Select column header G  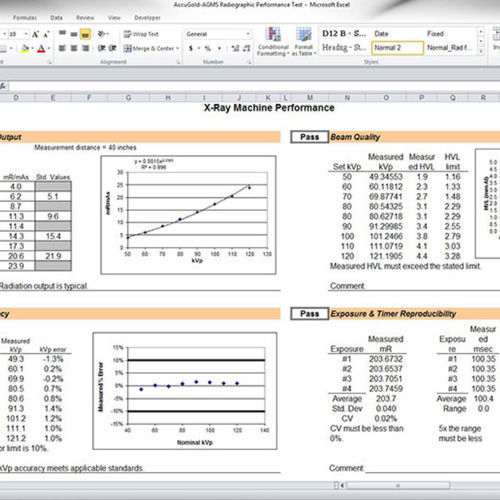click(x=128, y=98)
